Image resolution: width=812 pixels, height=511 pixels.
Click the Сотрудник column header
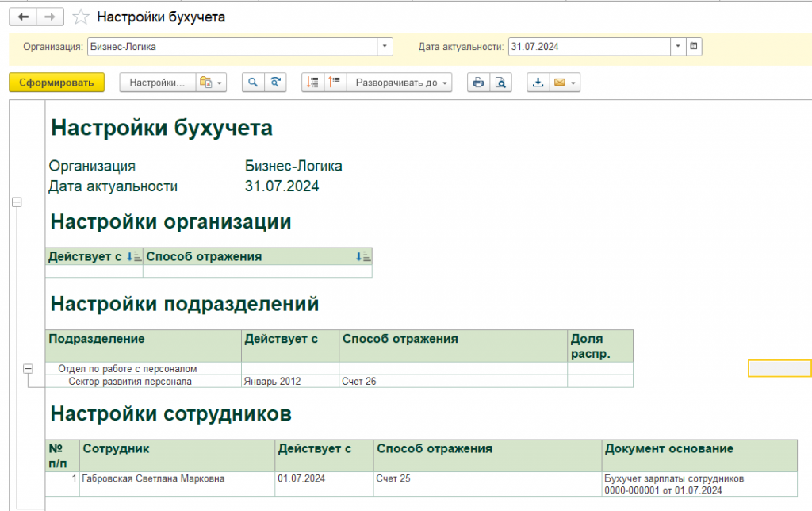[x=177, y=455]
